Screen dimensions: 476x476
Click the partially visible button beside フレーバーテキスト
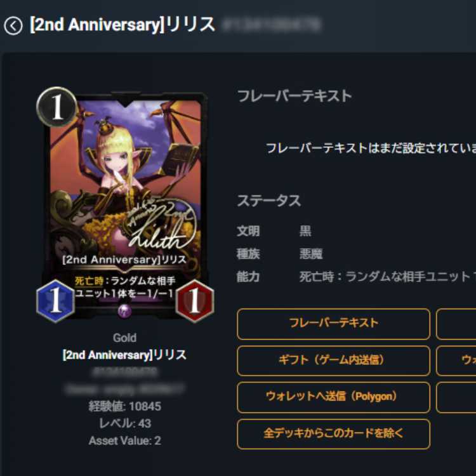click(x=456, y=324)
